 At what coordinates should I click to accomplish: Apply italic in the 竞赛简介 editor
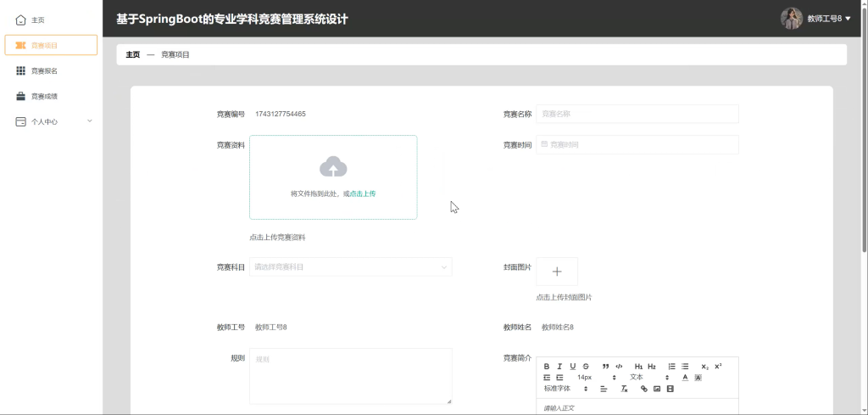[x=559, y=367]
